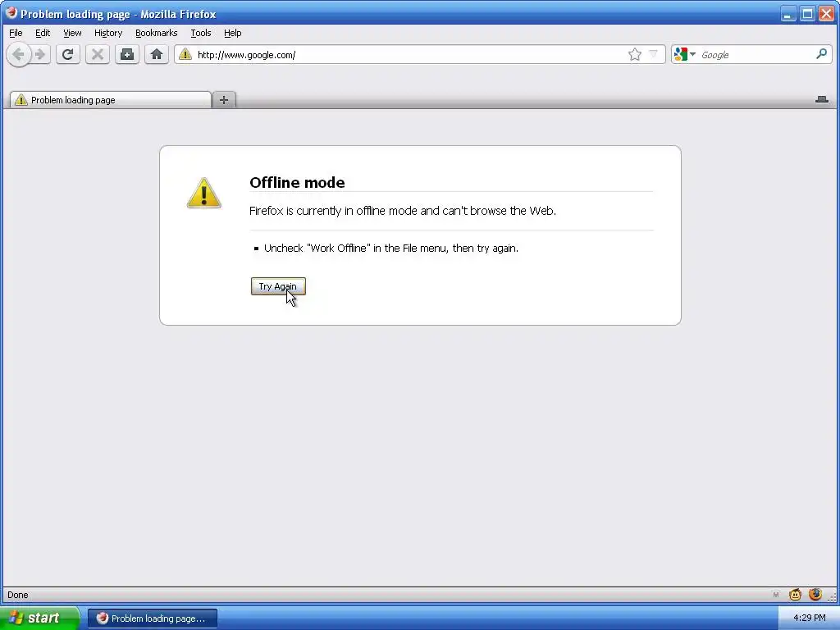
Task: Go to Home page icon
Action: point(157,55)
